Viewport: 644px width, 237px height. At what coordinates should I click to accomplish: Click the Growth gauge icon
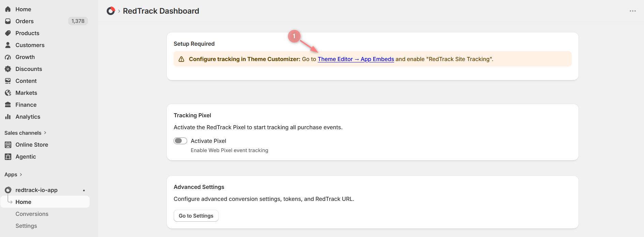tap(8, 57)
